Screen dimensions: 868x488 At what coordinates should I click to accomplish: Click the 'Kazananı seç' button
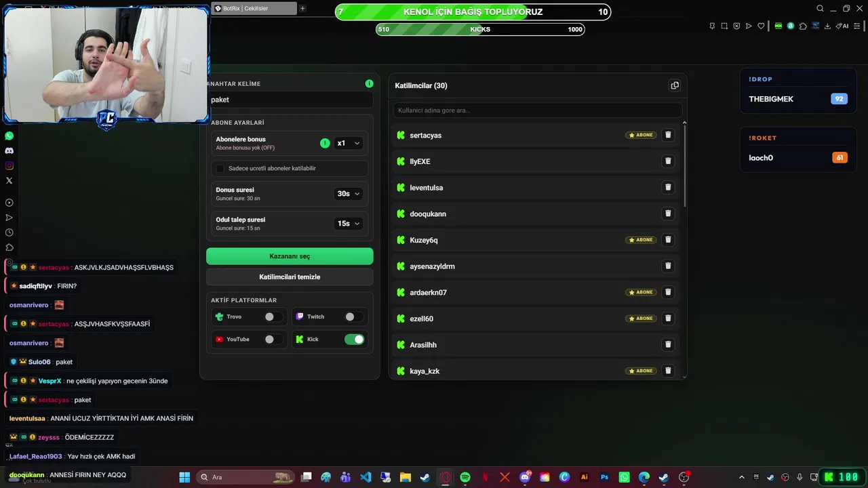pyautogui.click(x=290, y=256)
